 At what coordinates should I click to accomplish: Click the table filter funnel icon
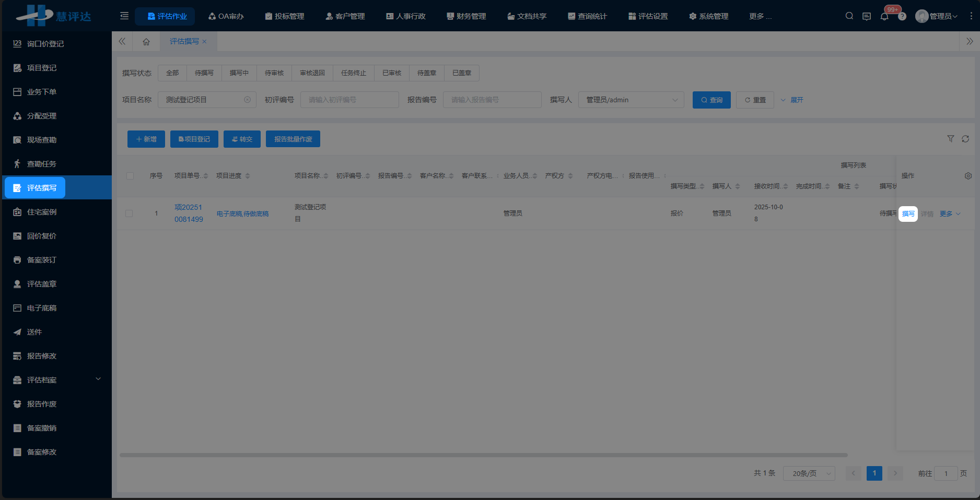(x=951, y=139)
